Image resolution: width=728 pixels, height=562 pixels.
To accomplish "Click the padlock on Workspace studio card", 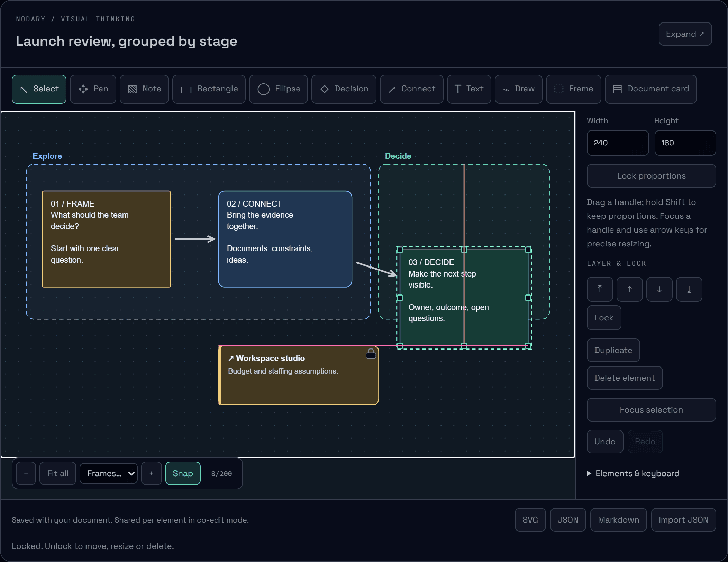I will (371, 354).
